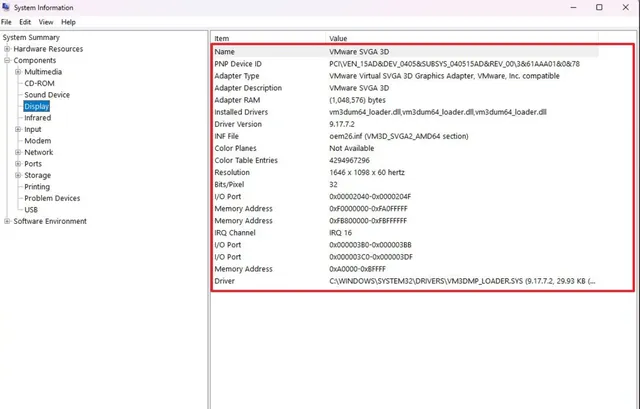The width and height of the screenshot is (640, 409).
Task: Select the Adapter Description row
Action: [x=405, y=88]
